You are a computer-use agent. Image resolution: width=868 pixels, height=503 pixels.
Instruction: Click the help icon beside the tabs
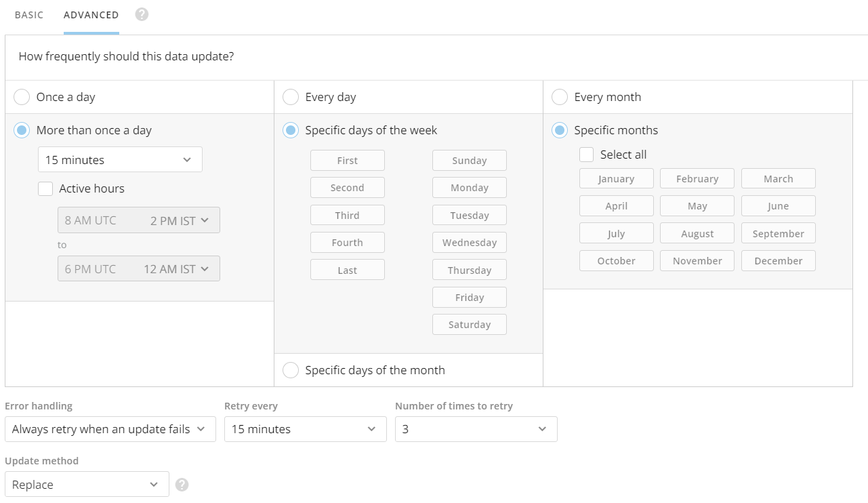(x=141, y=14)
